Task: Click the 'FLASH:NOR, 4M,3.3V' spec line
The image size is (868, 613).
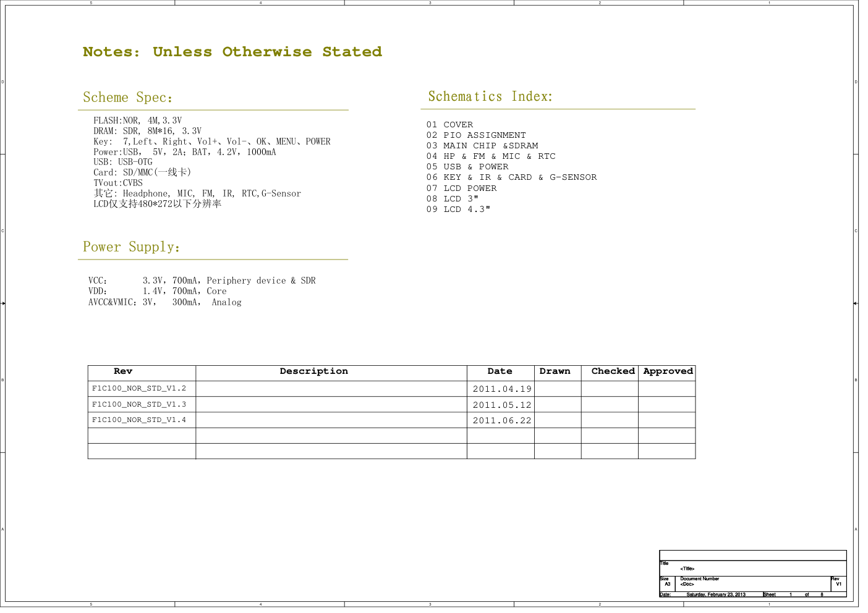Action: tap(137, 120)
